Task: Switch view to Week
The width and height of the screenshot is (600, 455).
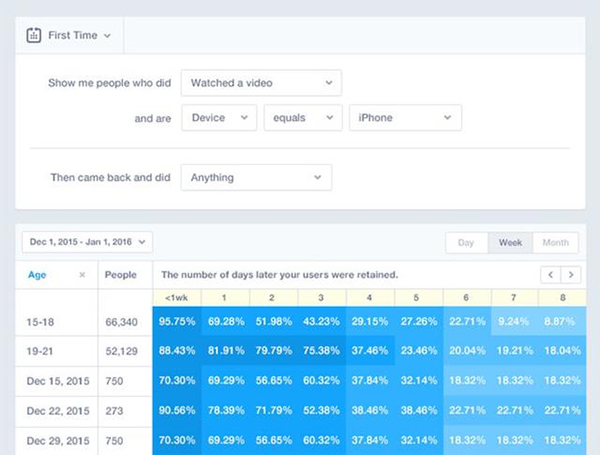Action: (x=510, y=242)
